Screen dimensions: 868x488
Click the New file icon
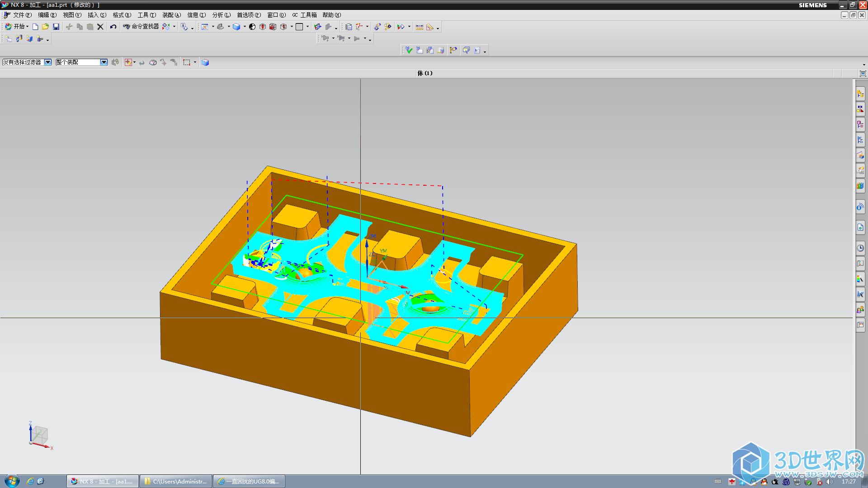click(35, 27)
